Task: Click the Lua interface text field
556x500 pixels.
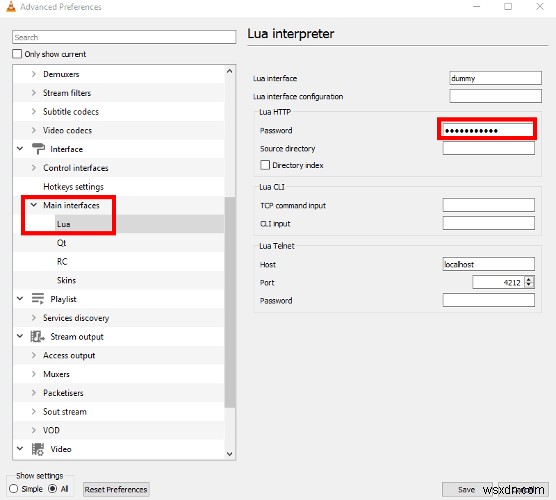Action: [x=495, y=78]
